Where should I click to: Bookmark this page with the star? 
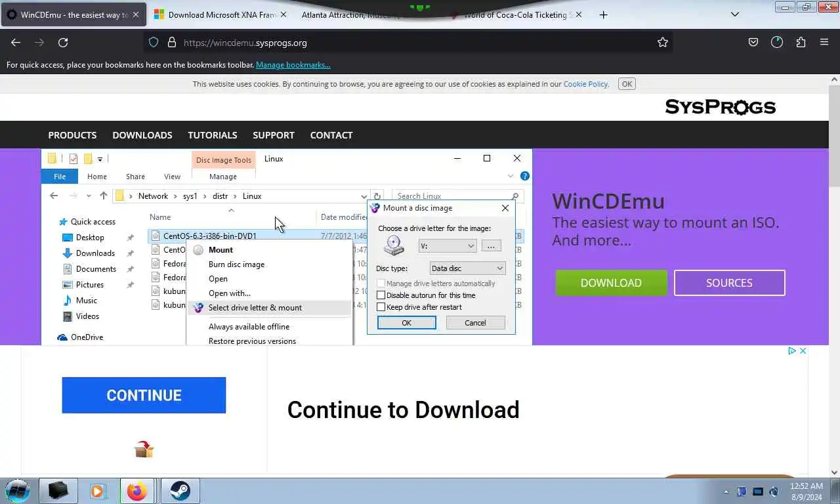(663, 42)
